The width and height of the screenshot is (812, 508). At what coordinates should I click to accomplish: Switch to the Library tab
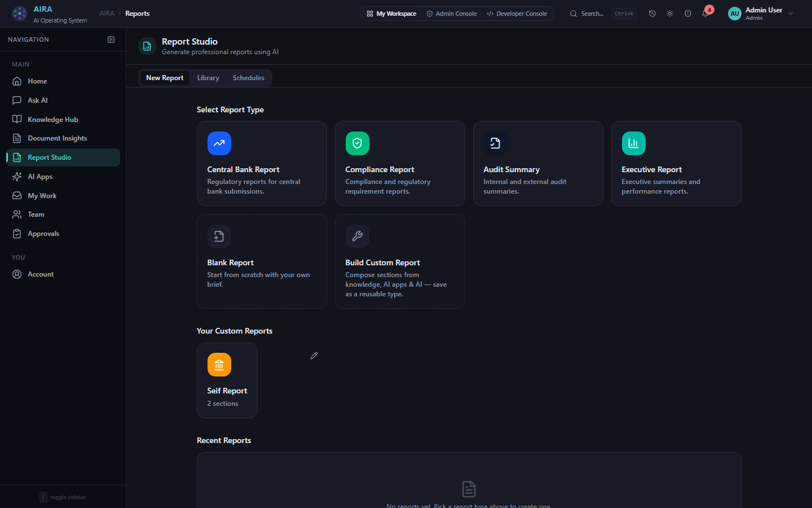[x=208, y=78]
